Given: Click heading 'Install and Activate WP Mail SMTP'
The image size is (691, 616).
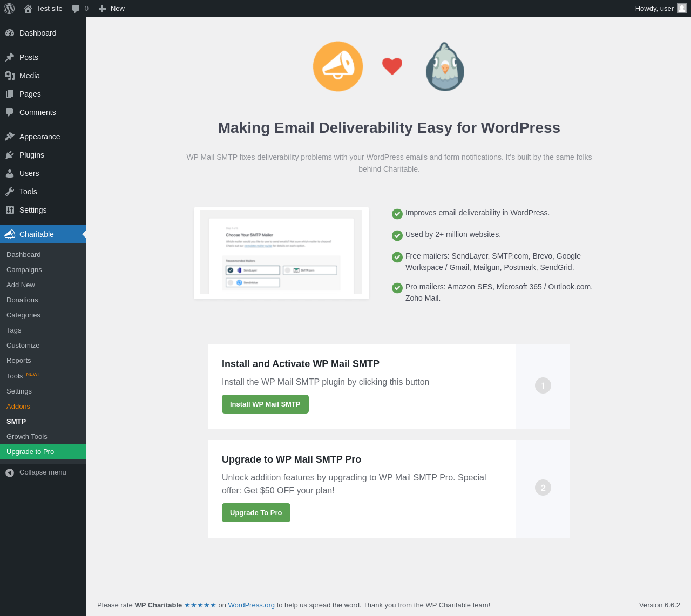Looking at the screenshot, I should pyautogui.click(x=301, y=364).
